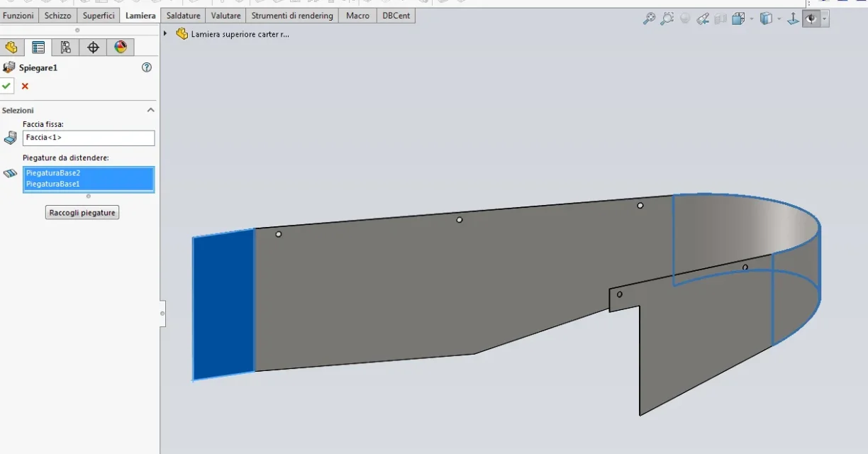Click the Faccia fissa selection box

click(89, 138)
